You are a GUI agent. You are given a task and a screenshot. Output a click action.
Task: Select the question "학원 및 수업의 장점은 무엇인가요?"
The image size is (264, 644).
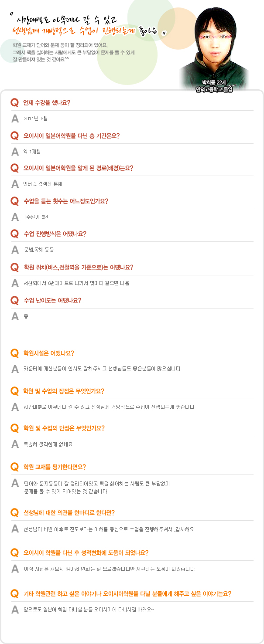[x=64, y=391]
